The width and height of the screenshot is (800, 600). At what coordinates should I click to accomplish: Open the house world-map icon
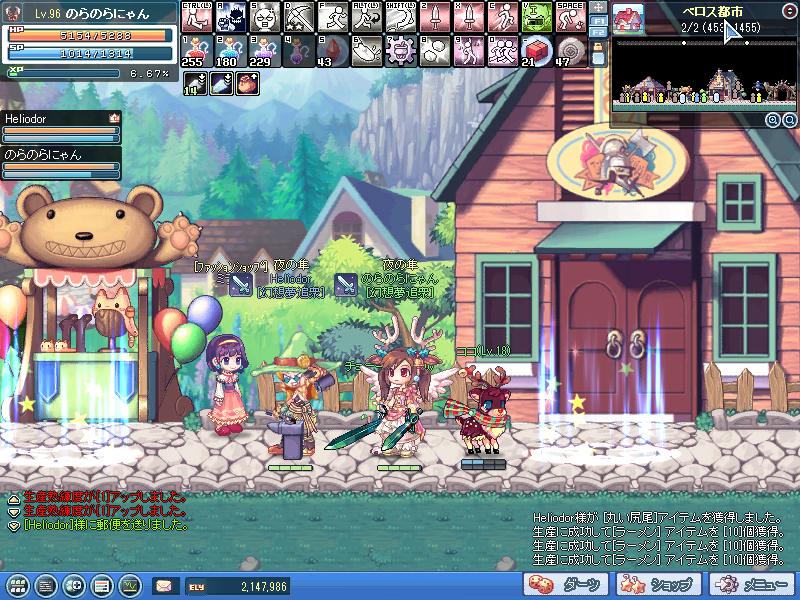[628, 19]
